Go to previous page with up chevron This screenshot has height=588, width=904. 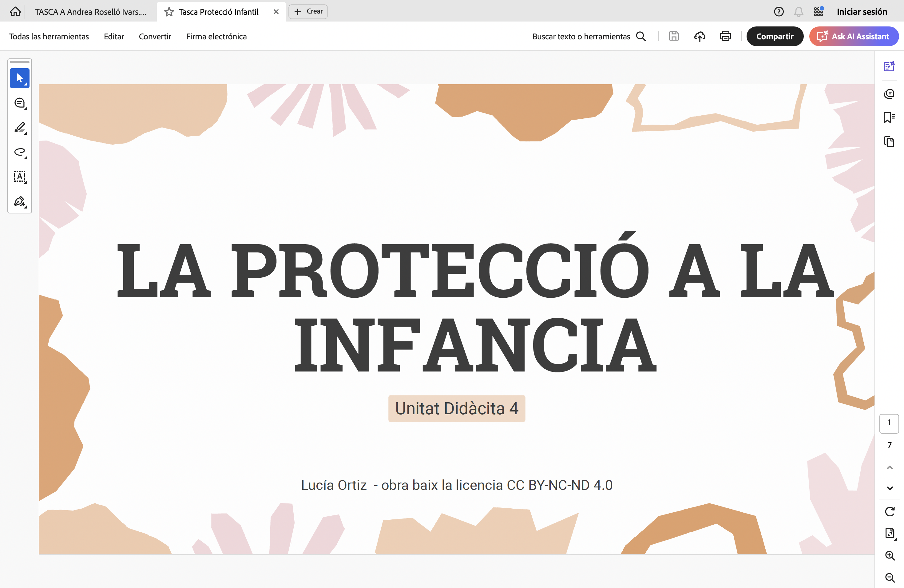point(890,467)
